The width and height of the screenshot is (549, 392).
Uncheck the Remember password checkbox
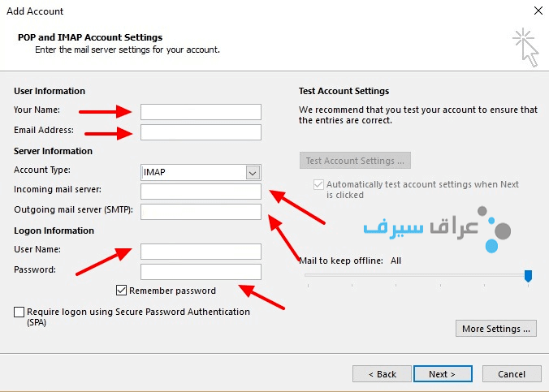(121, 291)
